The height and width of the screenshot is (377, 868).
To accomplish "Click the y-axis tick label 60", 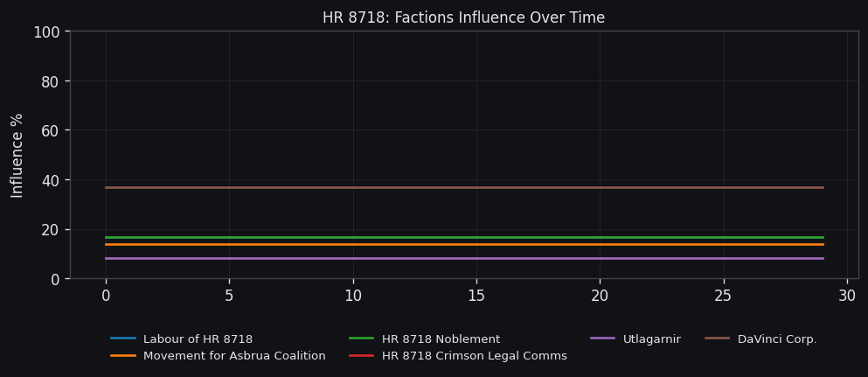I will tap(50, 130).
